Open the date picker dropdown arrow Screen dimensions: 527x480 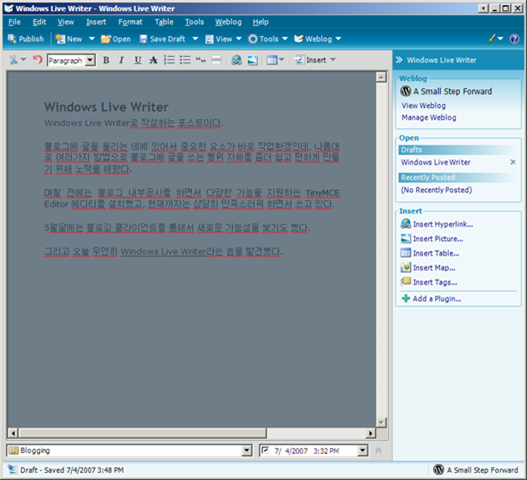click(x=362, y=450)
